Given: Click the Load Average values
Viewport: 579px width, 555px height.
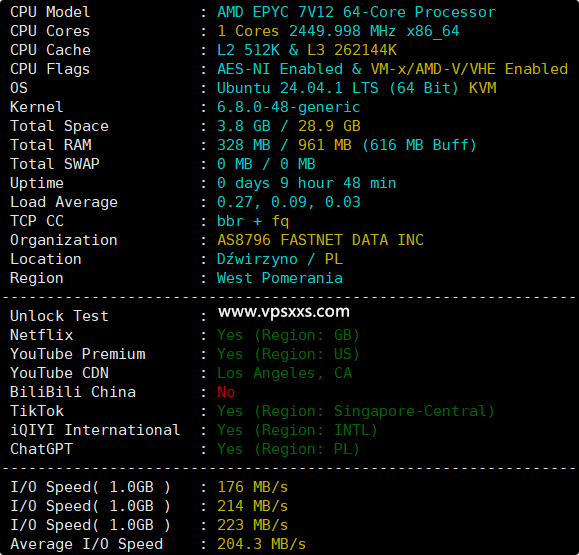Looking at the screenshot, I should 288,202.
